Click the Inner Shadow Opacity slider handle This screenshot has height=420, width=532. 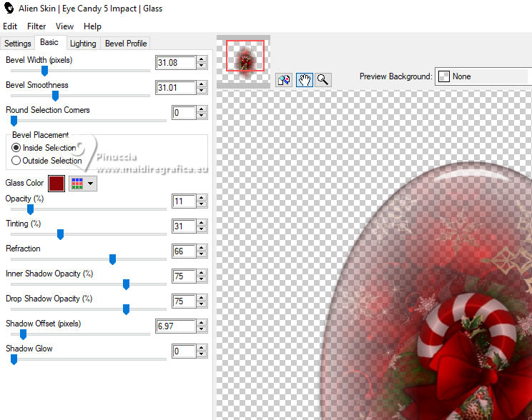pyautogui.click(x=127, y=284)
